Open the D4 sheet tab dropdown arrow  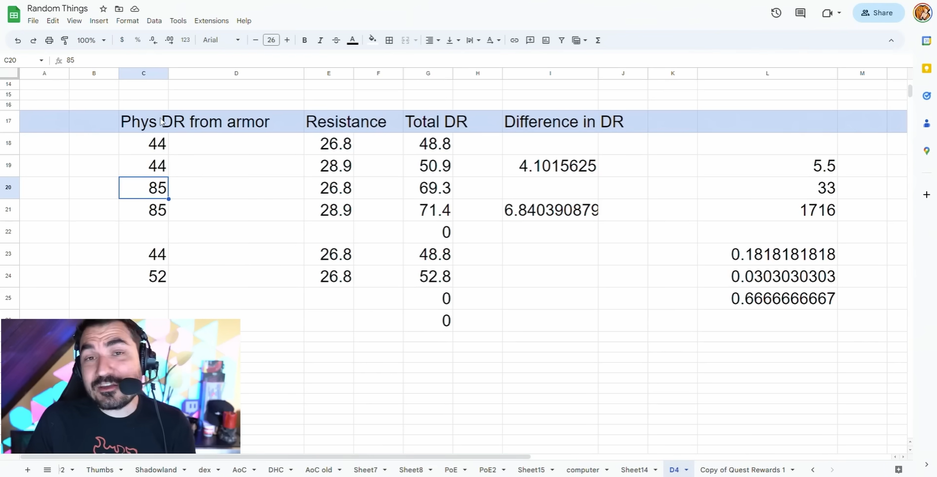[x=686, y=470]
